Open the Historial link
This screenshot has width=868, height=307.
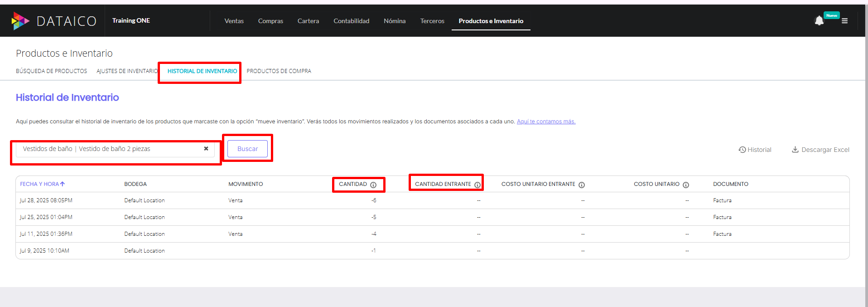click(755, 150)
